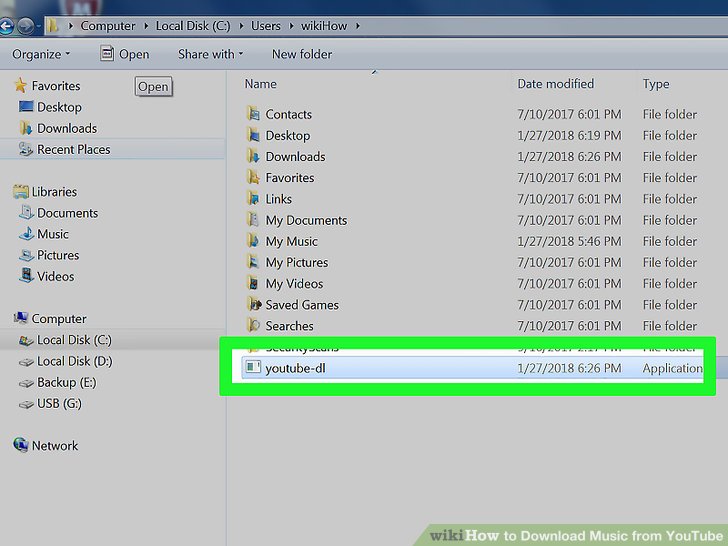Select Downloads under Favorites
728x546 pixels.
pyautogui.click(x=67, y=128)
